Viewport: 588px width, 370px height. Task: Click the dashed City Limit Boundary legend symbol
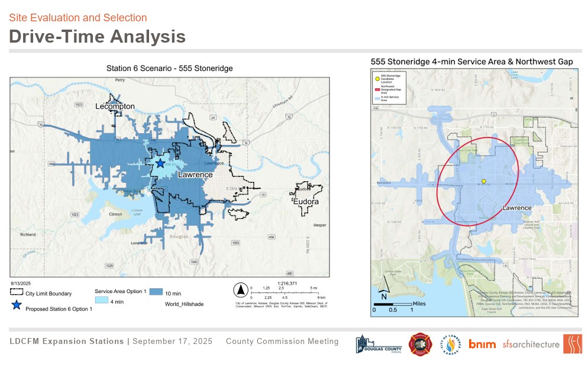17,292
